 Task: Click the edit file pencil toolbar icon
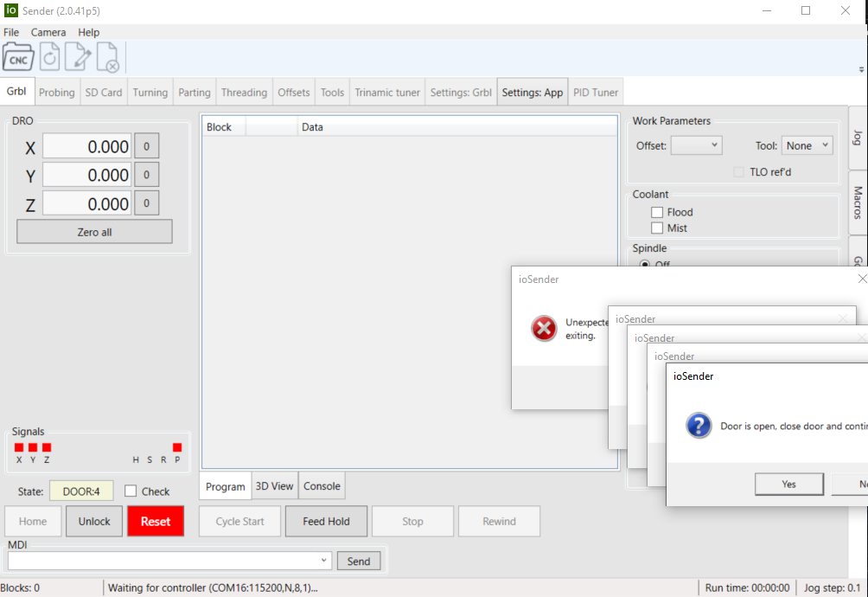click(78, 58)
